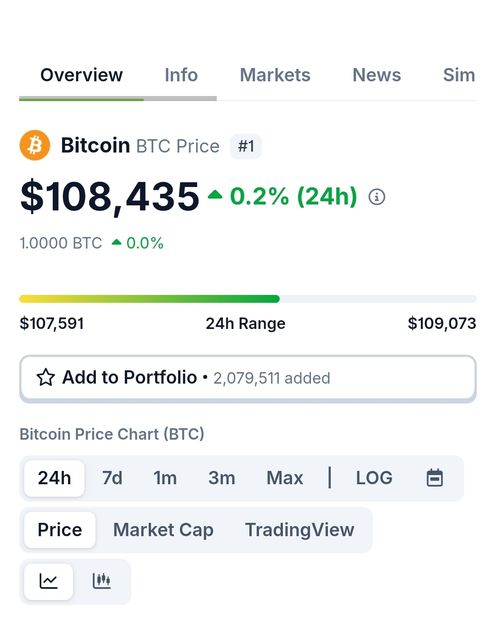Open the Markets tab
The width and height of the screenshot is (496, 640).
coord(275,75)
